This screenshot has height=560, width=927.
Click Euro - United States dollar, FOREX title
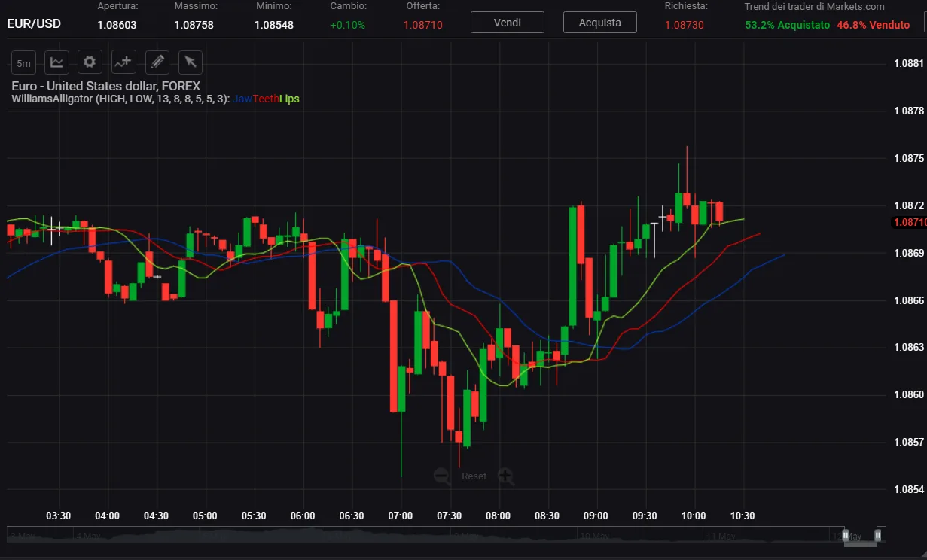106,86
